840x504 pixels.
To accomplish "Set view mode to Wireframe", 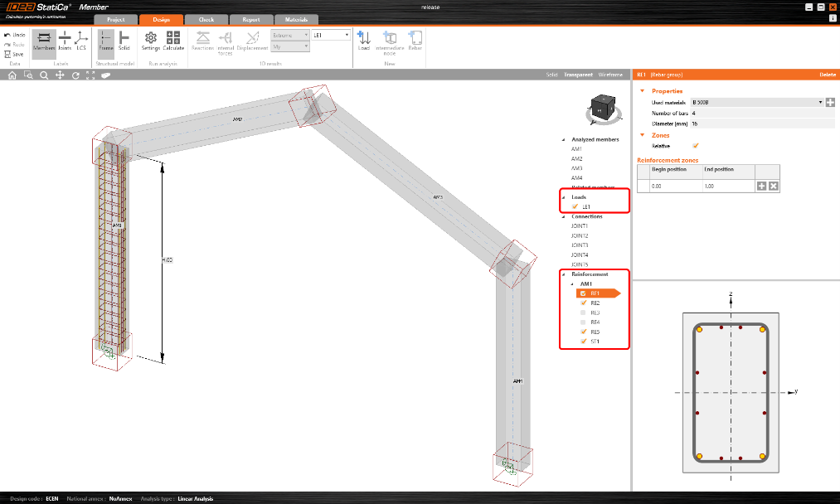I will [610, 75].
